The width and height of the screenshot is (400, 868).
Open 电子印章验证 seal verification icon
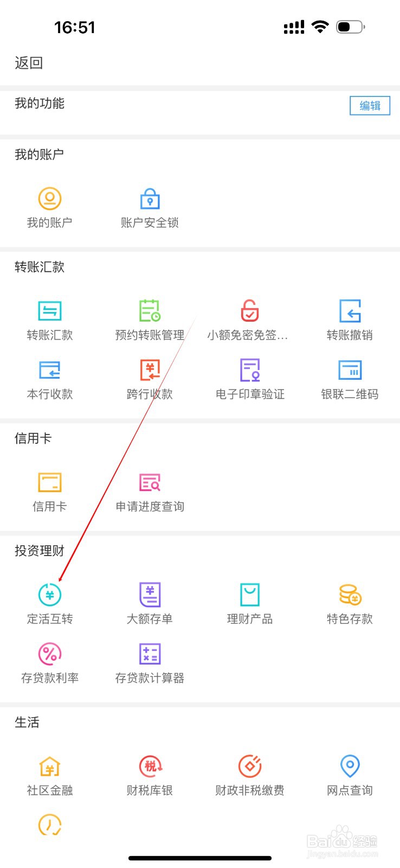coord(250,370)
